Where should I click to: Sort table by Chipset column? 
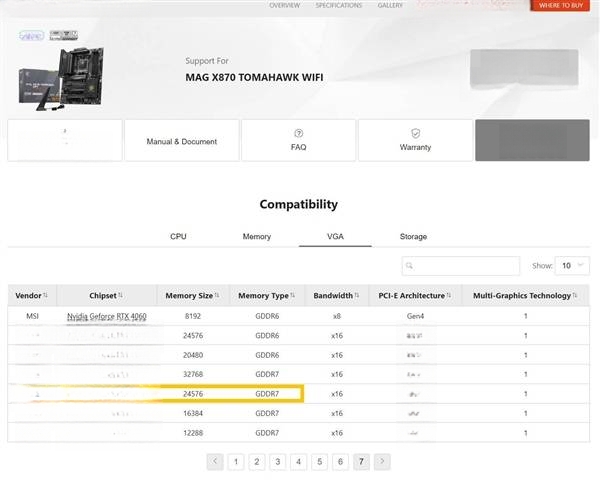point(106,295)
